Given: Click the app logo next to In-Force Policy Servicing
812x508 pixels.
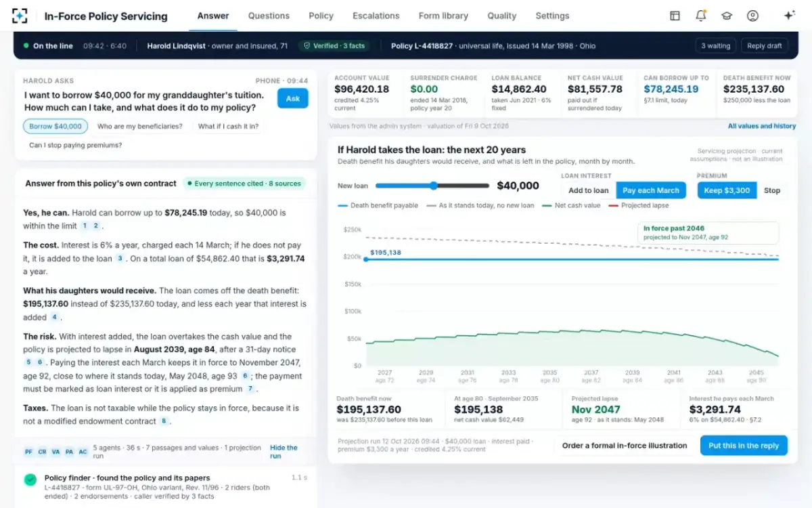Looking at the screenshot, I should (x=20, y=16).
